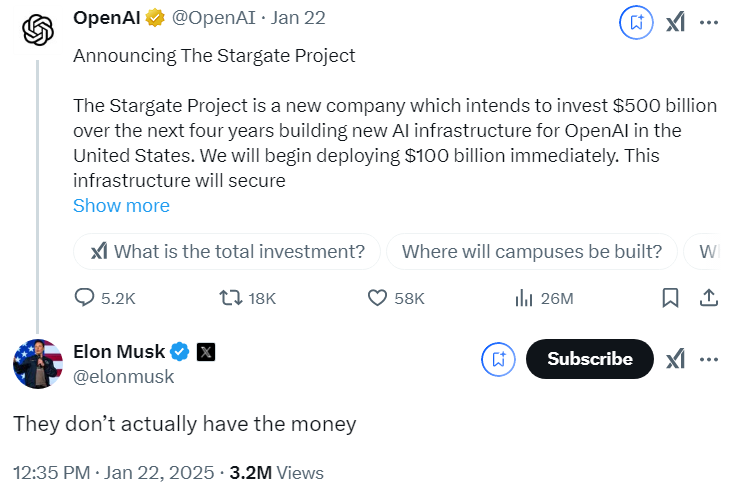This screenshot has width=740, height=501.
Task: Repost the OpenAI Stargate tweet
Action: click(229, 298)
